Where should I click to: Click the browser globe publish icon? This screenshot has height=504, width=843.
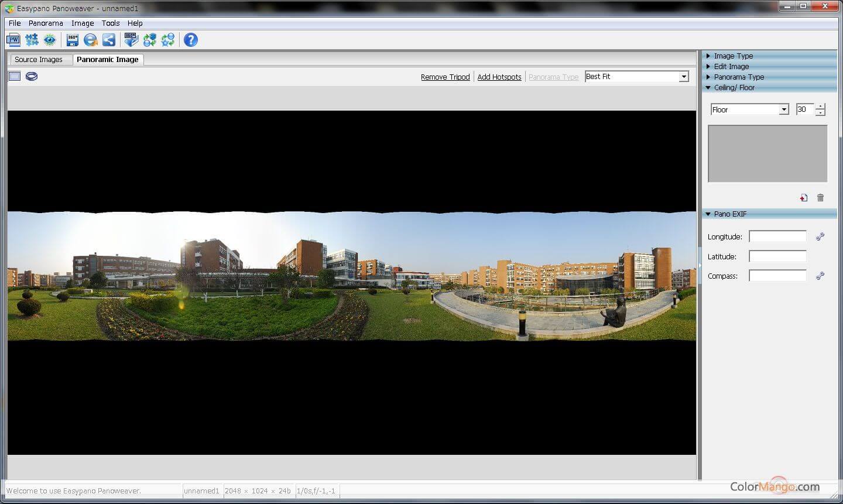[x=90, y=40]
